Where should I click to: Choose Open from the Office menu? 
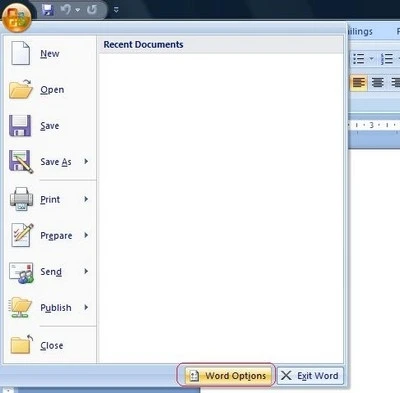52,90
